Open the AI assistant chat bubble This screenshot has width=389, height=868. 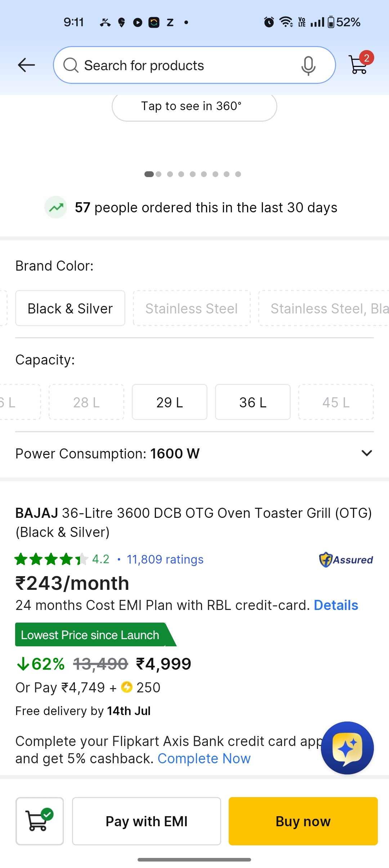tap(347, 748)
